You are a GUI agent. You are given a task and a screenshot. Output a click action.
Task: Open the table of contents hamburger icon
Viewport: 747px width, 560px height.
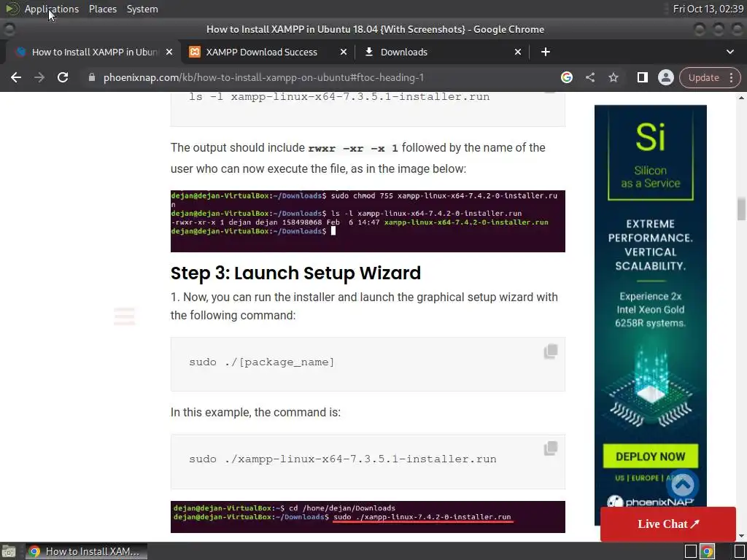[x=124, y=316]
